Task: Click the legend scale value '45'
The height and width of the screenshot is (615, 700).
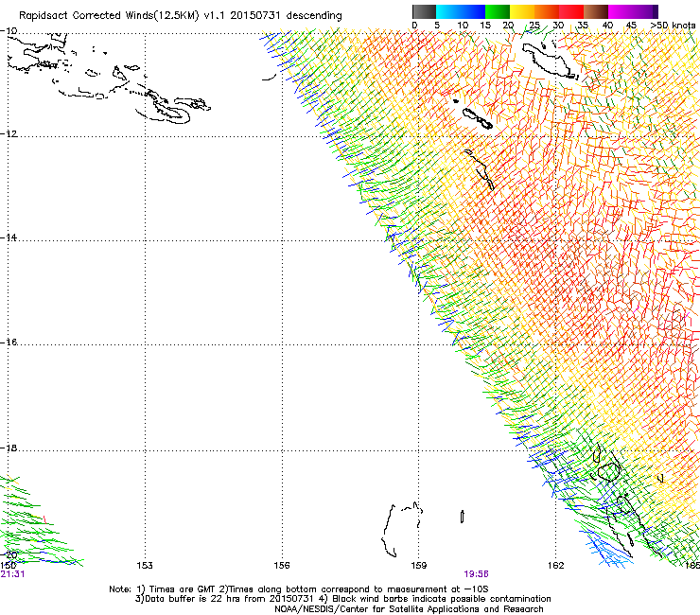Action: click(631, 25)
